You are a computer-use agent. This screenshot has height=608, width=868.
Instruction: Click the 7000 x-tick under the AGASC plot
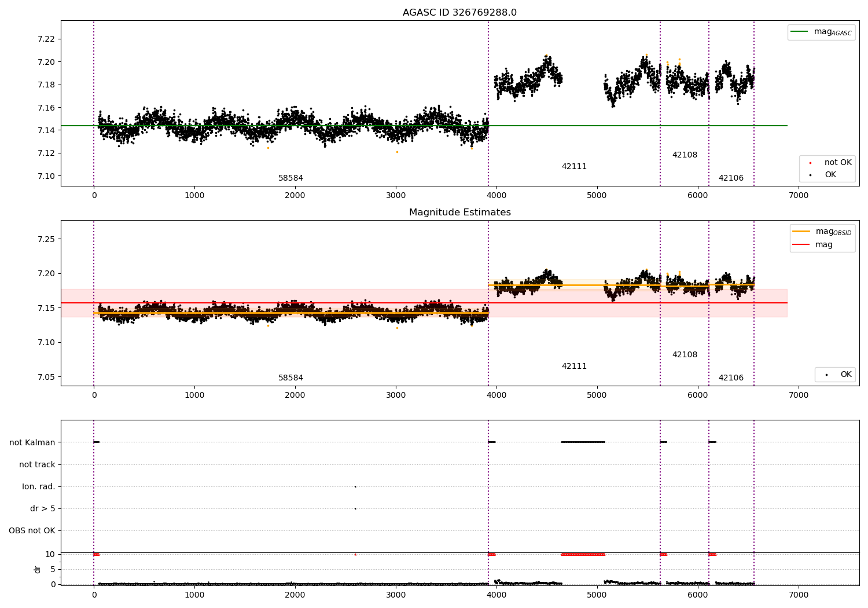tap(799, 196)
